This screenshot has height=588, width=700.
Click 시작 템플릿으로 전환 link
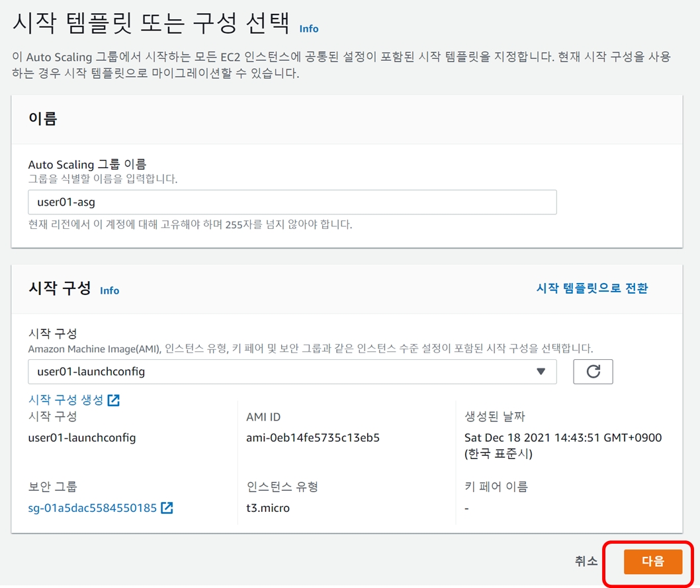[x=591, y=288]
